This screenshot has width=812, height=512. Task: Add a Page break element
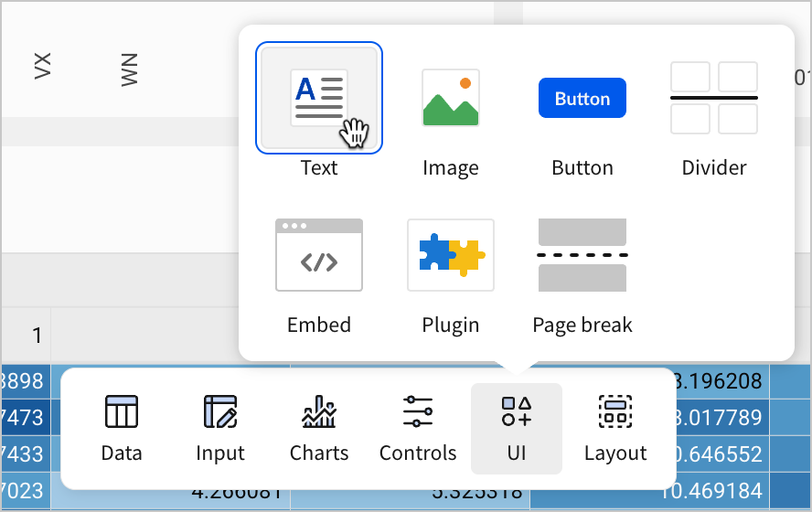[582, 255]
